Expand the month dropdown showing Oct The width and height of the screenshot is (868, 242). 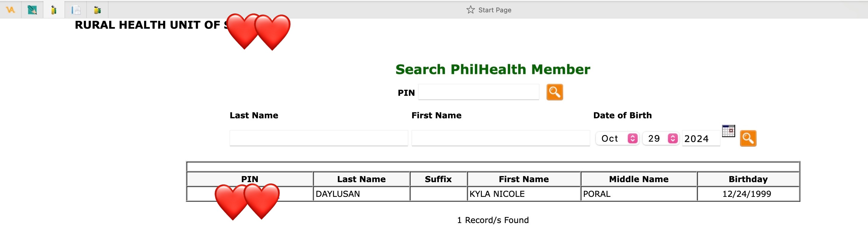pos(617,138)
